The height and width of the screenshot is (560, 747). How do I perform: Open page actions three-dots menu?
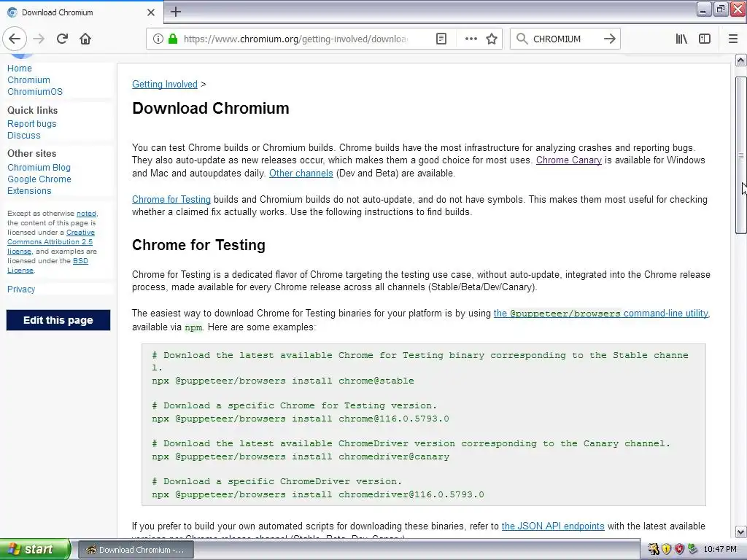point(471,39)
